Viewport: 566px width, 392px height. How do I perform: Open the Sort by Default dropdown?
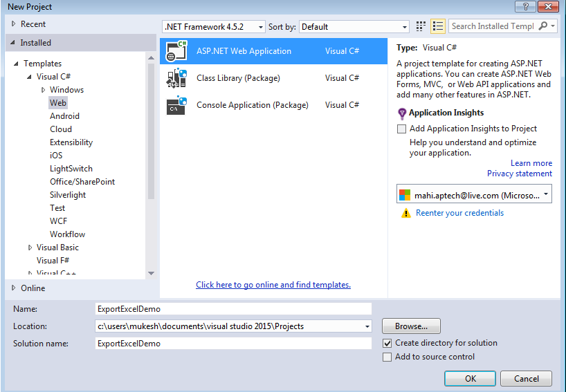click(x=354, y=27)
